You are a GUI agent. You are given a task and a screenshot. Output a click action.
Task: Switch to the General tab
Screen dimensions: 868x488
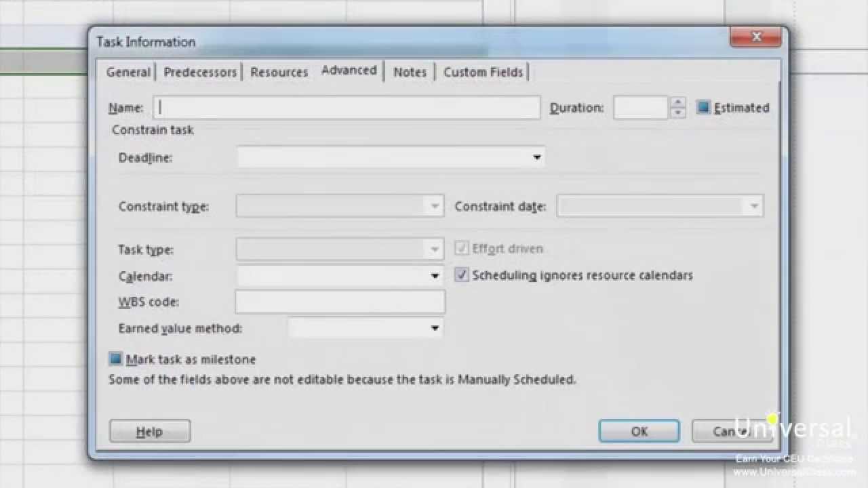click(128, 72)
